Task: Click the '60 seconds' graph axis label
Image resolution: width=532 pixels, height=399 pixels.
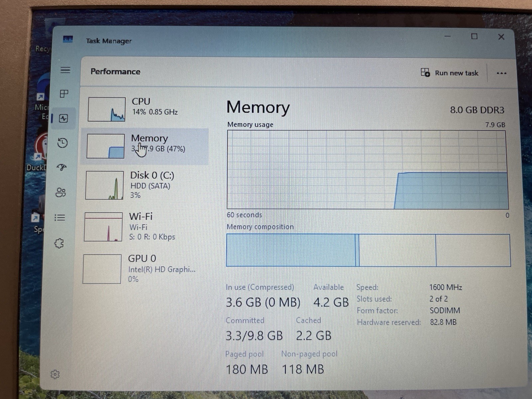Action: tap(244, 215)
